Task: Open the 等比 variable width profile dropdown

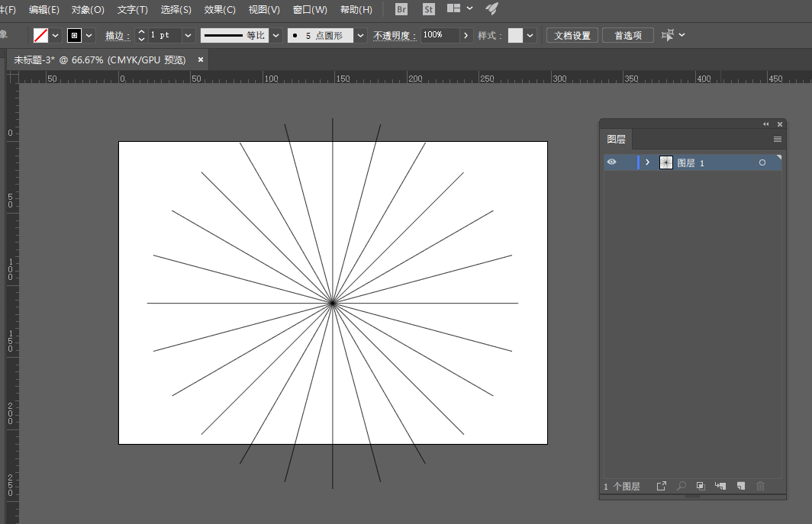Action: click(x=276, y=35)
